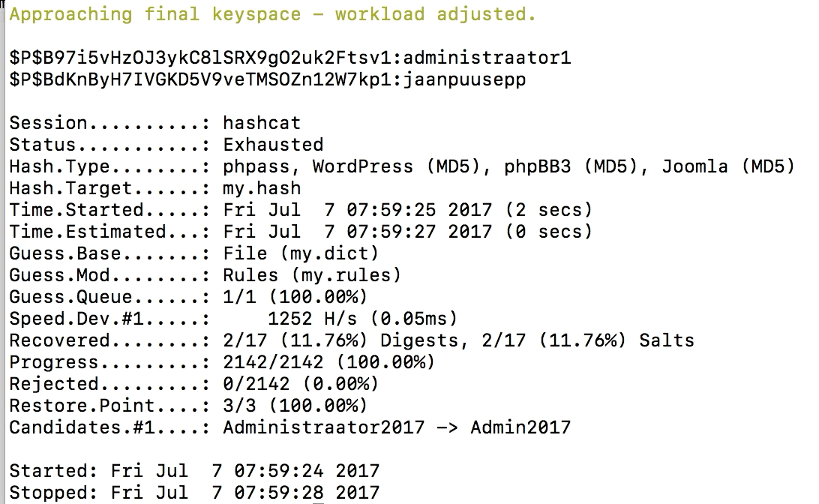Click the Stopped timestamp line at bottom
The height and width of the screenshot is (504, 819).
pyautogui.click(x=194, y=493)
